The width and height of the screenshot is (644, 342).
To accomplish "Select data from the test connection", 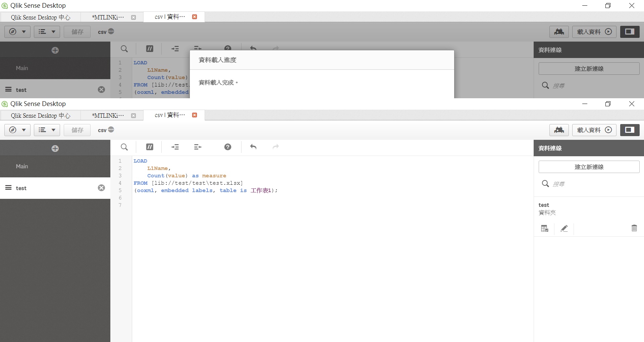I will [x=545, y=228].
